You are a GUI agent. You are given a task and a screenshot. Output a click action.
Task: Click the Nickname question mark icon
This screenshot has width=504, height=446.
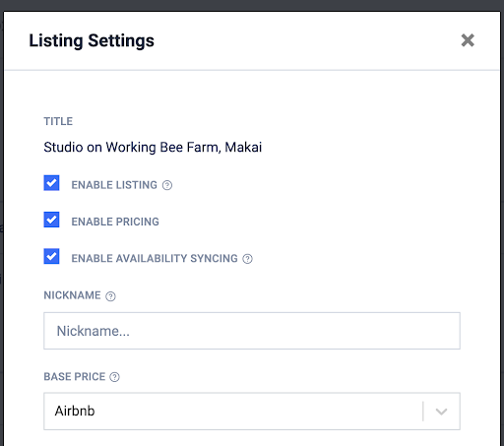(110, 296)
